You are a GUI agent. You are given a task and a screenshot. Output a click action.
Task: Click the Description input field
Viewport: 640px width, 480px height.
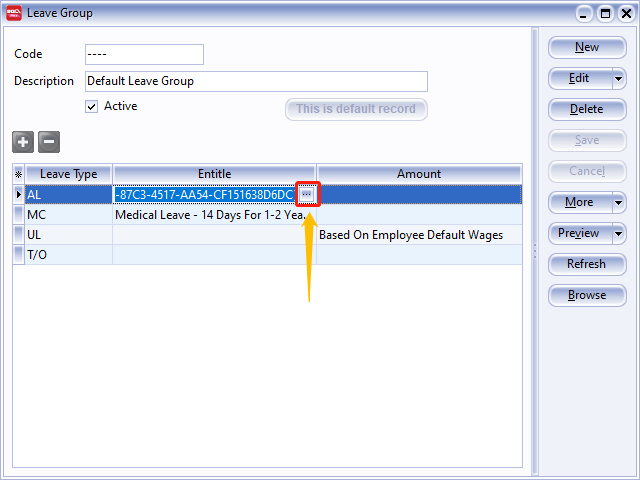pyautogui.click(x=255, y=81)
